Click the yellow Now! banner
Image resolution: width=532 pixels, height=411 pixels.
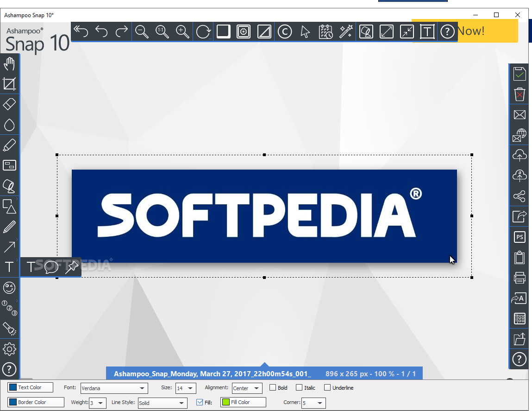coord(487,31)
